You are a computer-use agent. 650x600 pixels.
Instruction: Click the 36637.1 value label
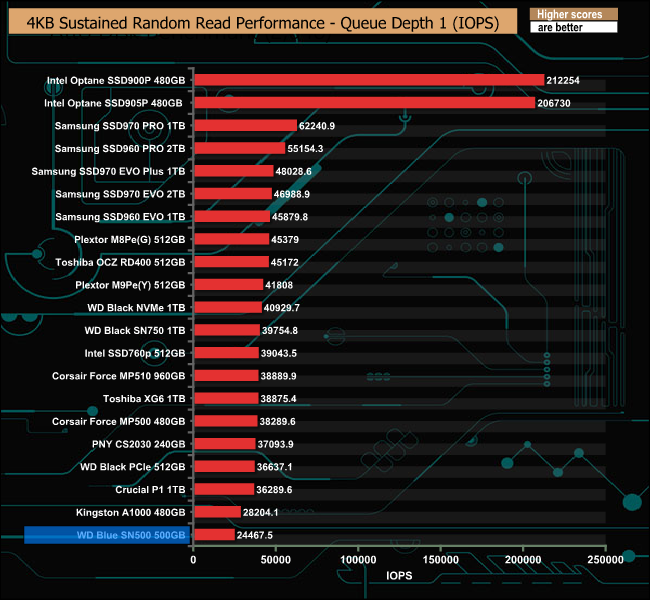pyautogui.click(x=274, y=467)
